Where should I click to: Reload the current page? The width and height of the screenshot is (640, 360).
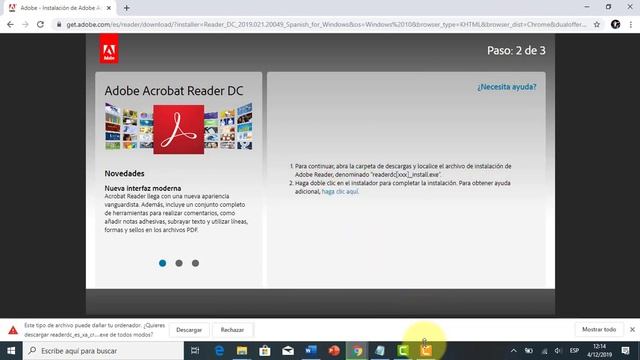[40, 24]
